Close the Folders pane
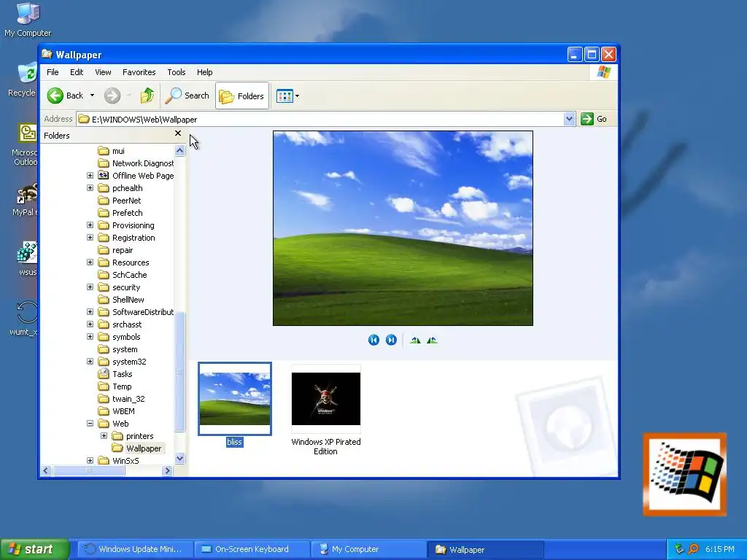The image size is (747, 560). pyautogui.click(x=178, y=133)
